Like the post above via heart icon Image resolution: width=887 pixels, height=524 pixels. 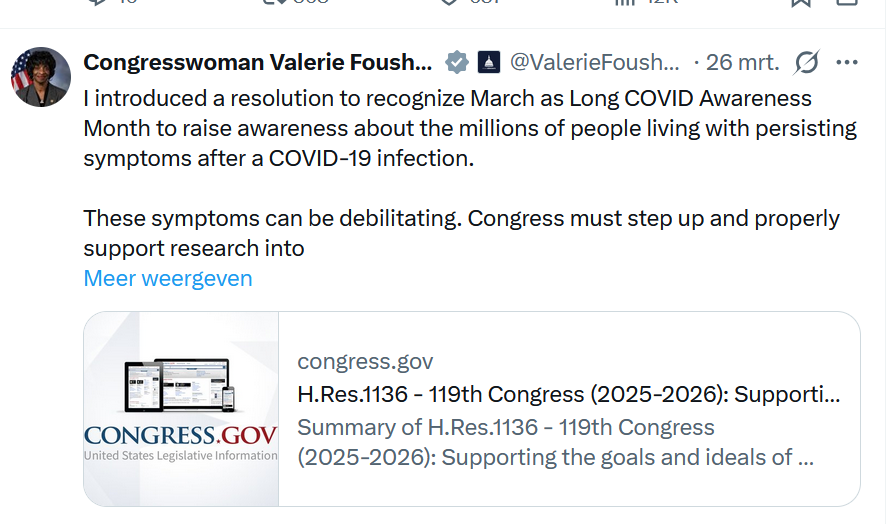tap(450, 3)
